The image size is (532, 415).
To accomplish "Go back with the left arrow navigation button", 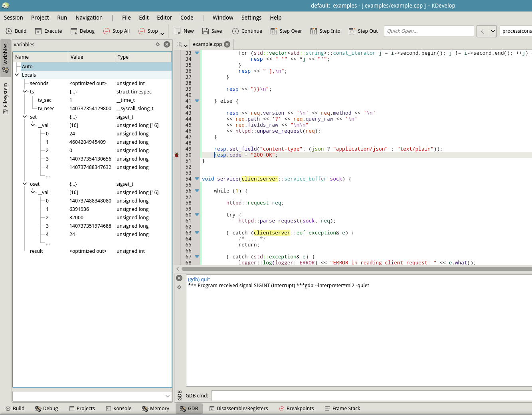I will (x=483, y=31).
